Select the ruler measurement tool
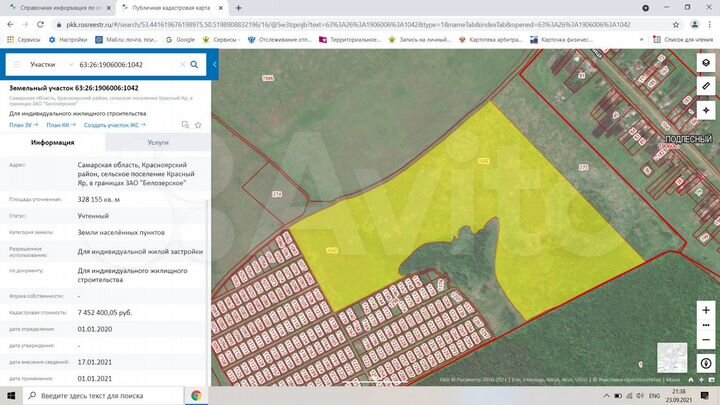Screen dimensions: 720x405 tap(706, 86)
